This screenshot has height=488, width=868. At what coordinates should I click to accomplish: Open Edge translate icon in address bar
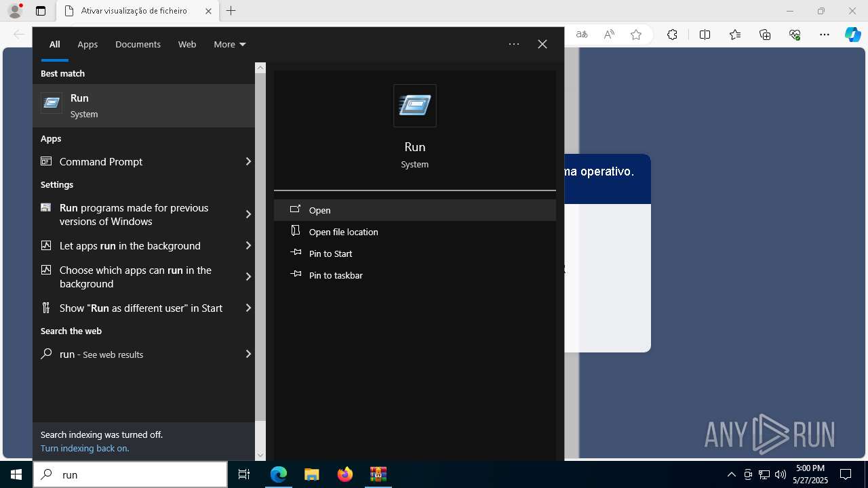click(x=582, y=35)
